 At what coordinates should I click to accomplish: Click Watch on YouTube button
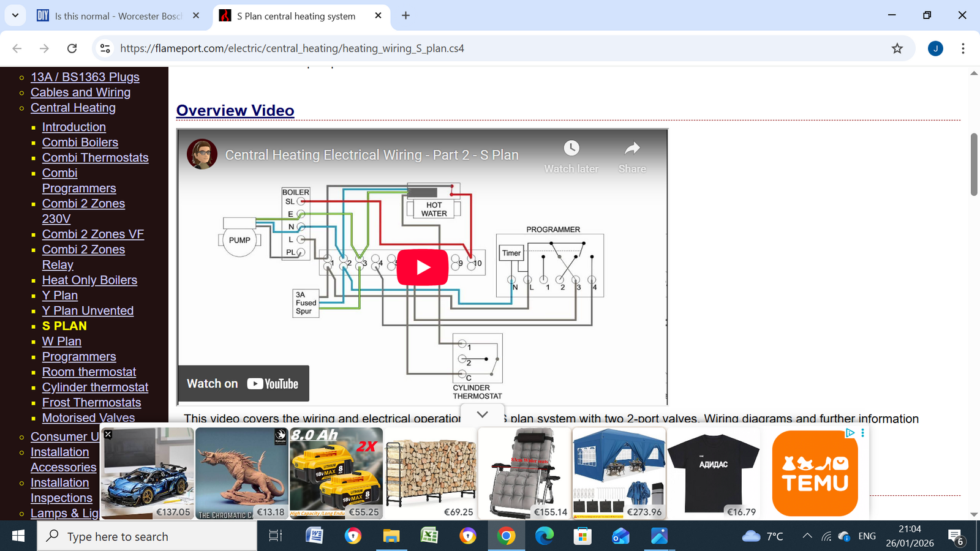coord(243,384)
